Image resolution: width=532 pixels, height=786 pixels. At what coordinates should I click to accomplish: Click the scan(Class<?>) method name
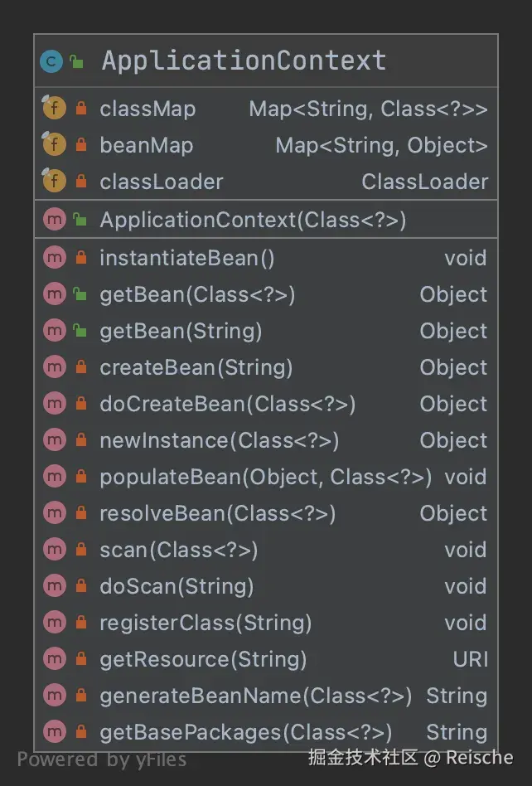[x=178, y=550]
